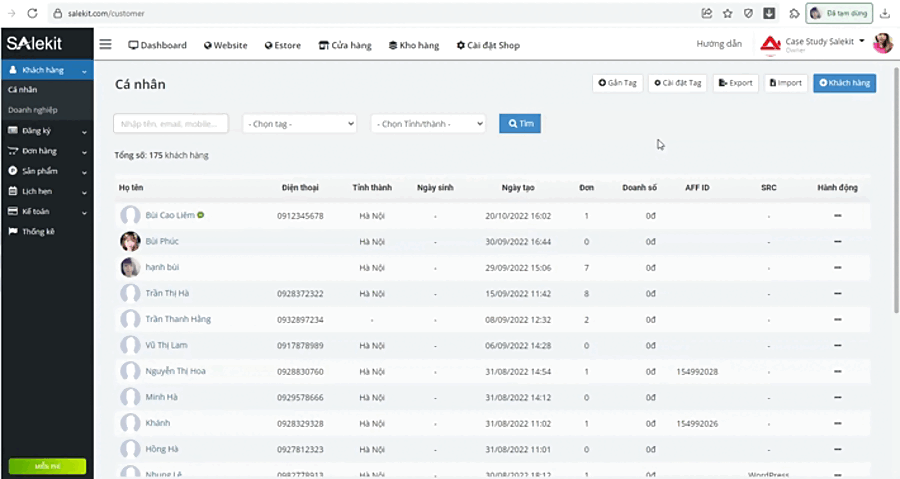Open the Chọn tag dropdown
The image size is (900, 479).
[300, 123]
